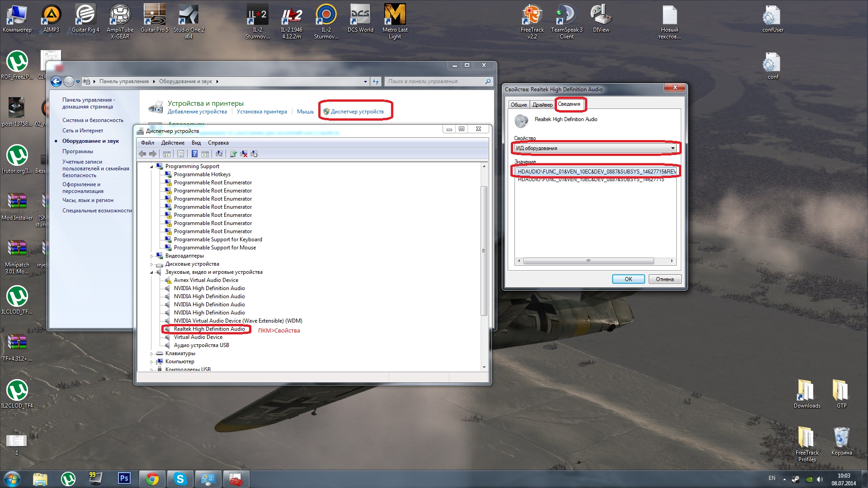Click the Мышь link
The width and height of the screenshot is (868, 488).
[305, 112]
